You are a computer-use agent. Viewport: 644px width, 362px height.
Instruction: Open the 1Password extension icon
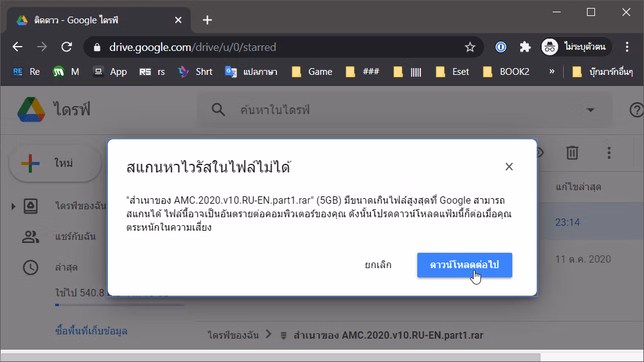pyautogui.click(x=501, y=47)
